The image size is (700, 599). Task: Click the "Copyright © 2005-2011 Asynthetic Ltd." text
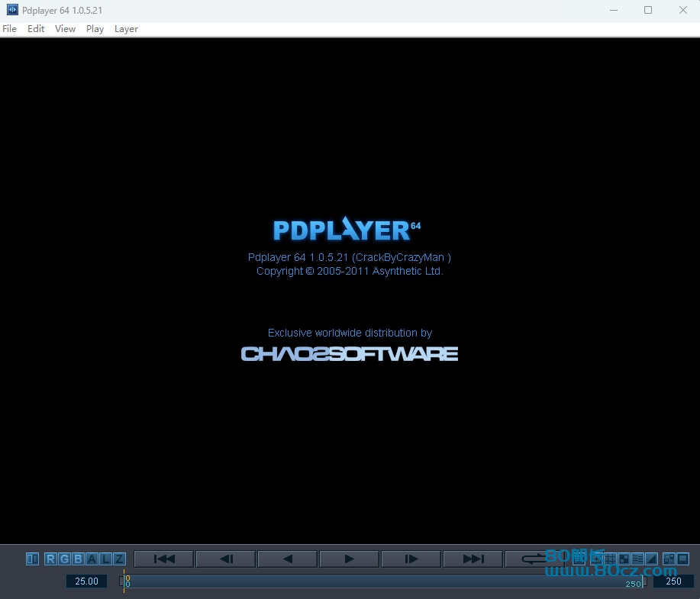350,272
